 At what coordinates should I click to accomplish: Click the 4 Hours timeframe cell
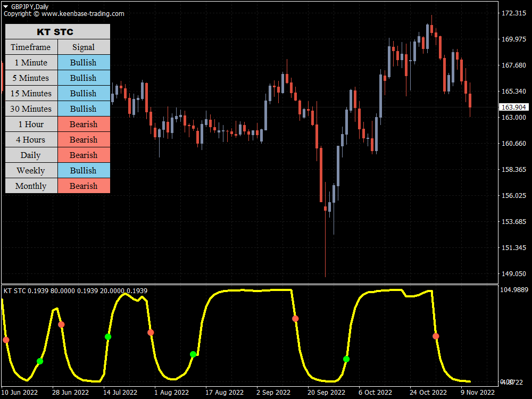(x=31, y=139)
